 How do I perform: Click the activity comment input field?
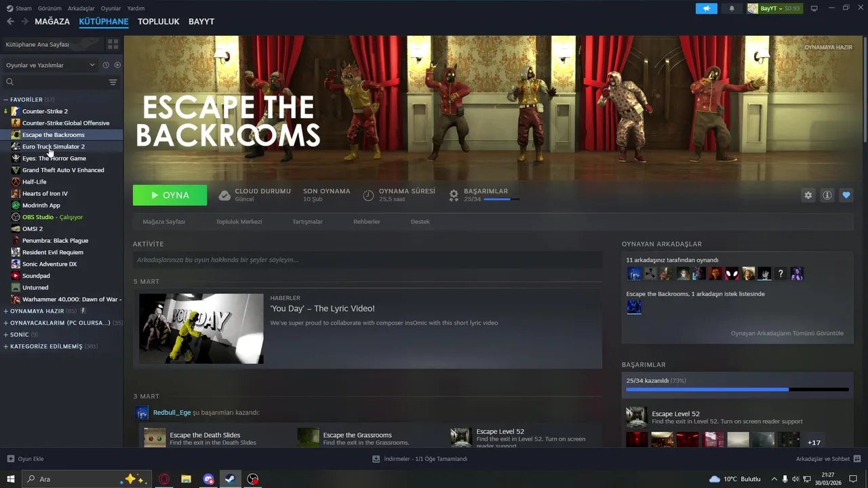tap(367, 260)
